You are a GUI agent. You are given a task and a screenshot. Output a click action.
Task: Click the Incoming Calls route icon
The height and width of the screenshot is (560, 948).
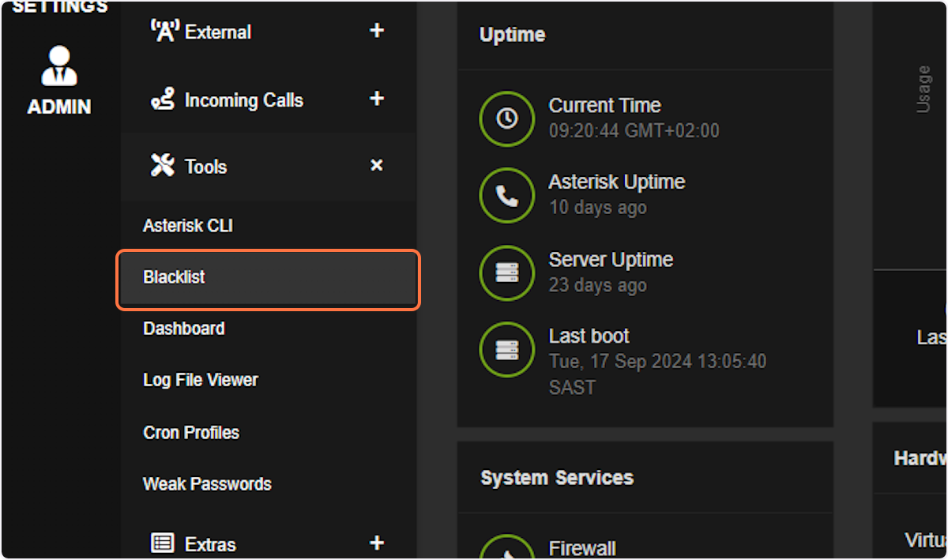tap(163, 100)
